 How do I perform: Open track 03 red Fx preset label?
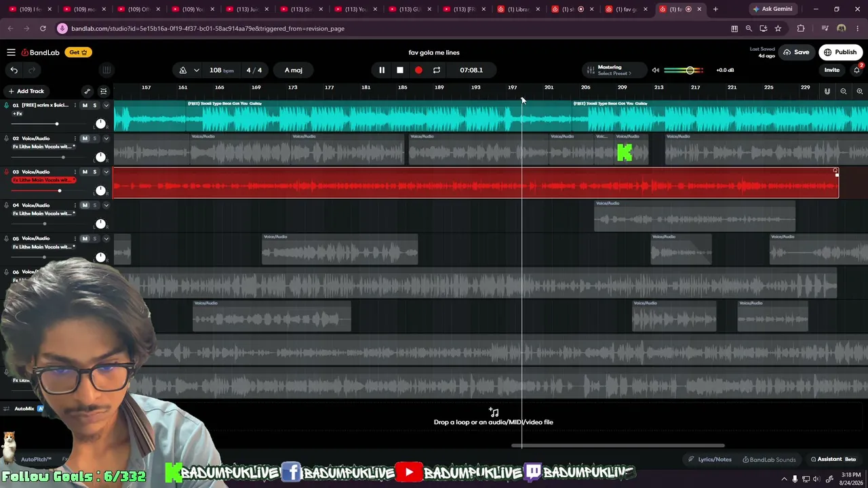click(44, 180)
